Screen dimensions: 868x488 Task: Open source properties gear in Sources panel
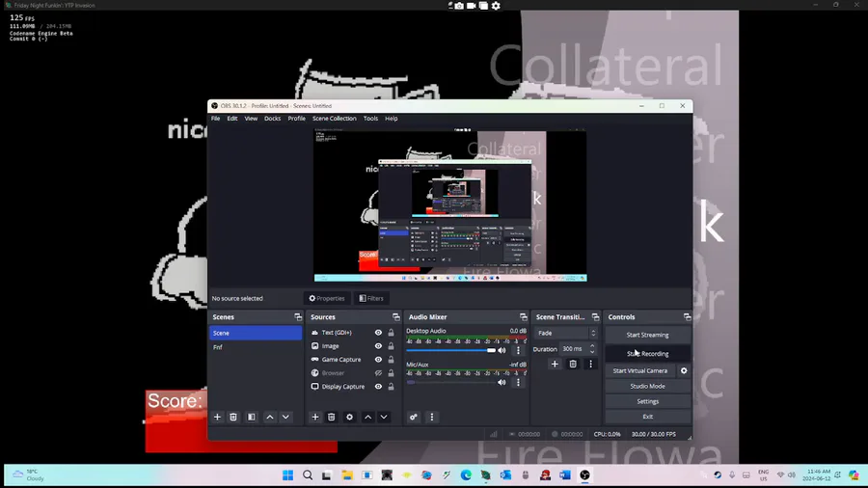tap(349, 418)
